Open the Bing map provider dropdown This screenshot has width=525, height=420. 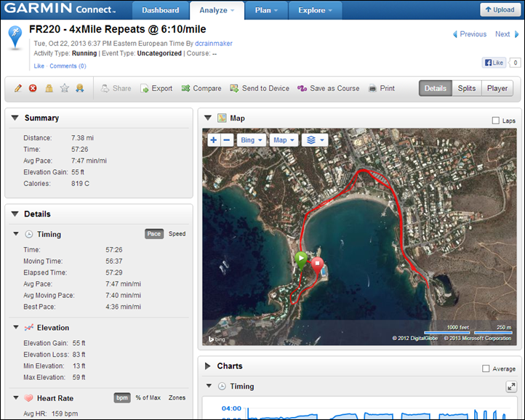tap(250, 140)
